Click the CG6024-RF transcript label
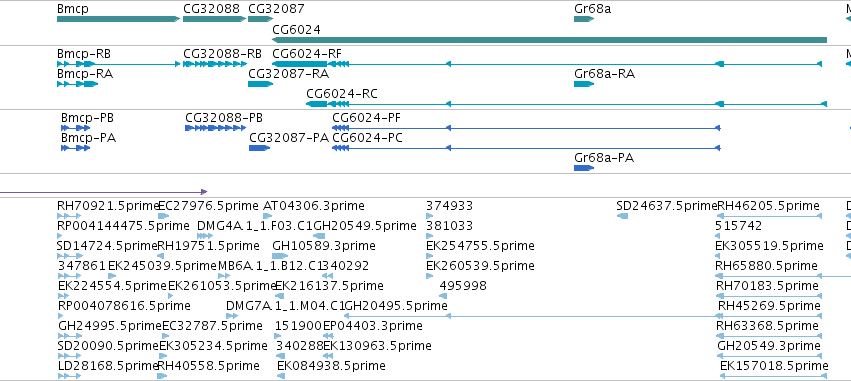This screenshot has width=851, height=381. click(x=307, y=54)
